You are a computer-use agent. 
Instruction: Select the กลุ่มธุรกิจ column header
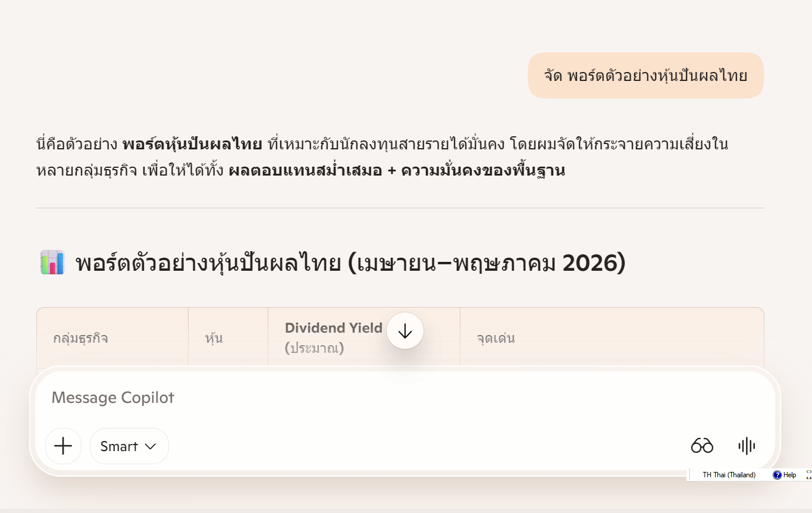[x=80, y=339]
